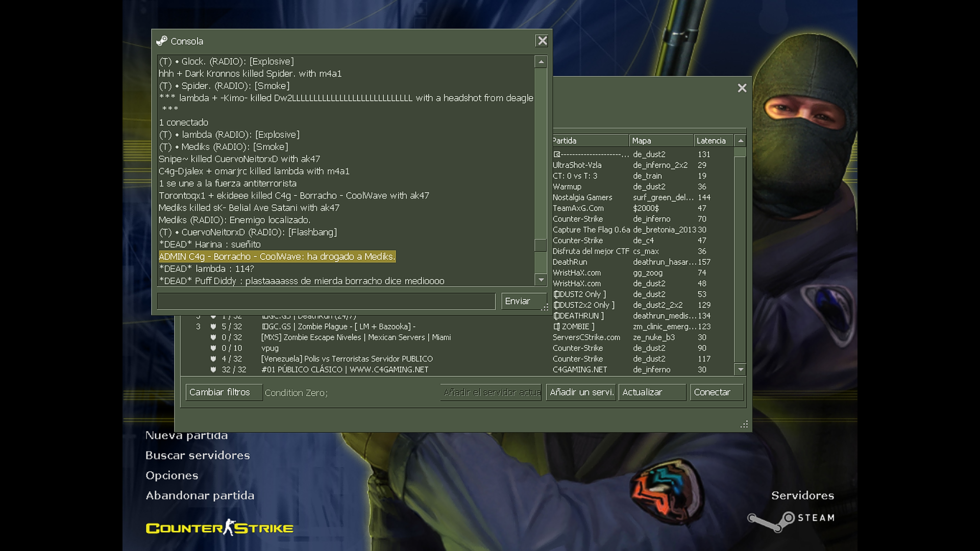The height and width of the screenshot is (551, 980).
Task: Select the Warmup de_dust2 row
Action: [643, 187]
